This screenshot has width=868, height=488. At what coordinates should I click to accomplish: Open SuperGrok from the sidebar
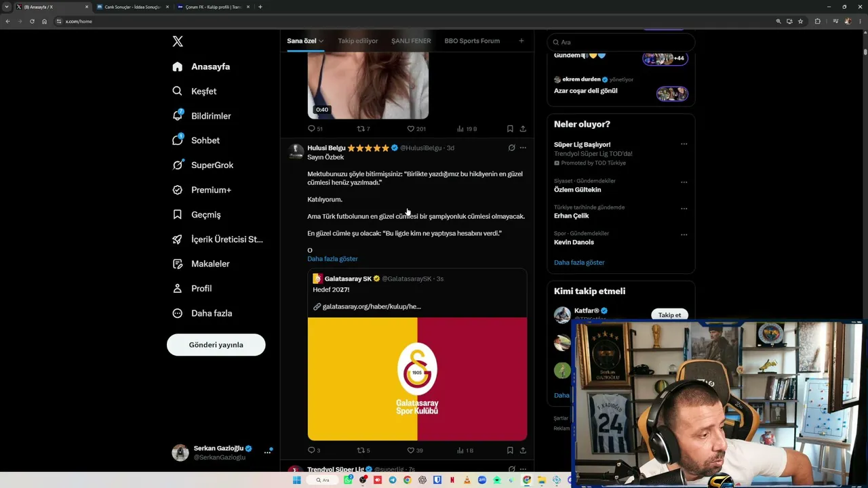point(203,165)
